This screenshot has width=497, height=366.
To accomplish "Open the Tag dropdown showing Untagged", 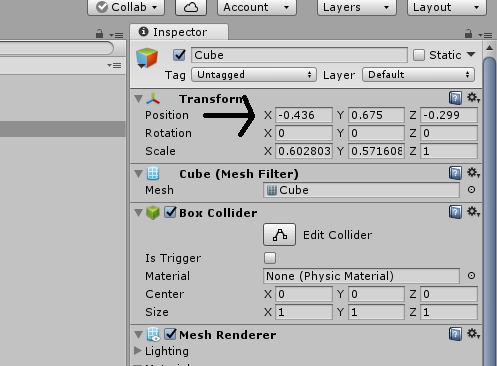I will 254,75.
